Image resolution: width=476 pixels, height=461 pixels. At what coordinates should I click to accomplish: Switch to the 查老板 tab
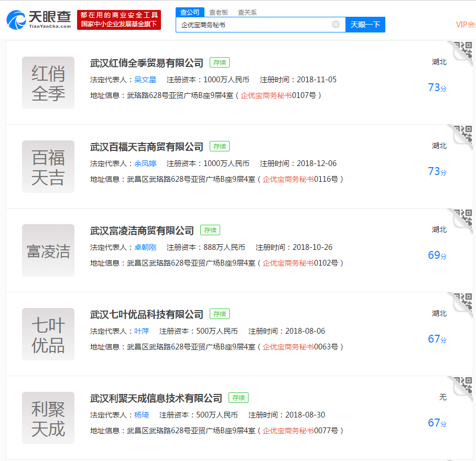(x=218, y=12)
